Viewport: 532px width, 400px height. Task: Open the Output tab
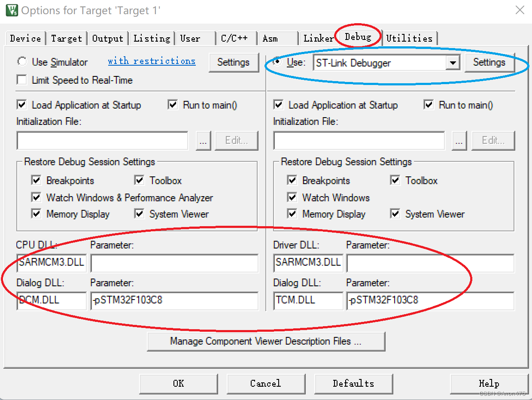coord(108,39)
